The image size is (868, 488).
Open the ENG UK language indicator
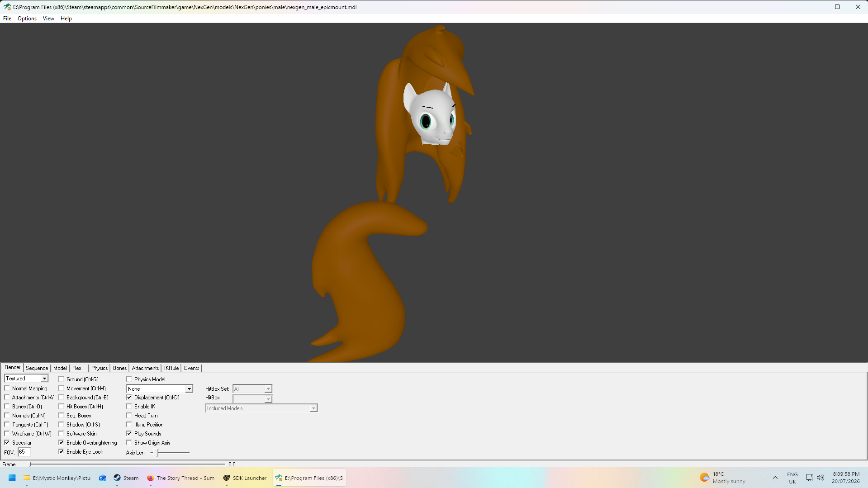(x=792, y=478)
